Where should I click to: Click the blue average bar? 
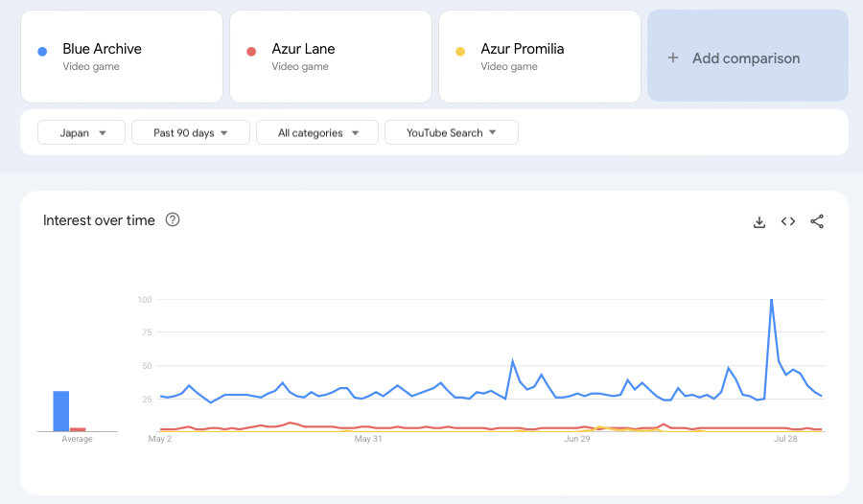click(61, 411)
